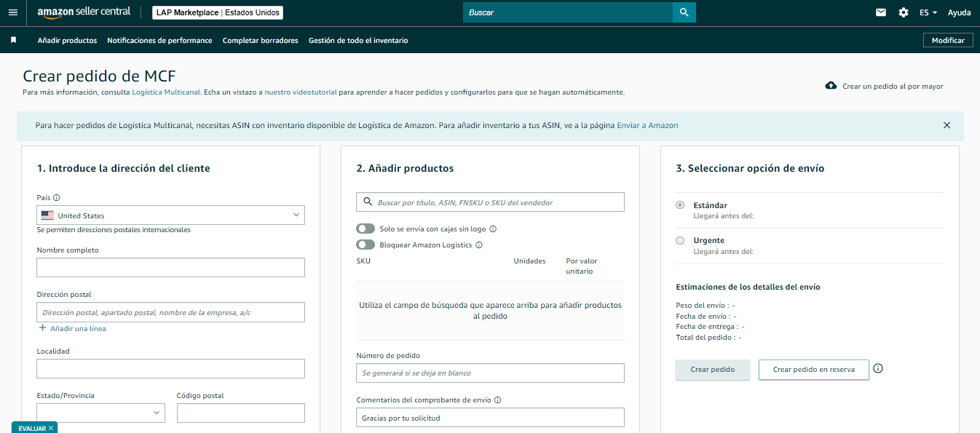
Task: Click the United States flag icon
Action: (47, 215)
